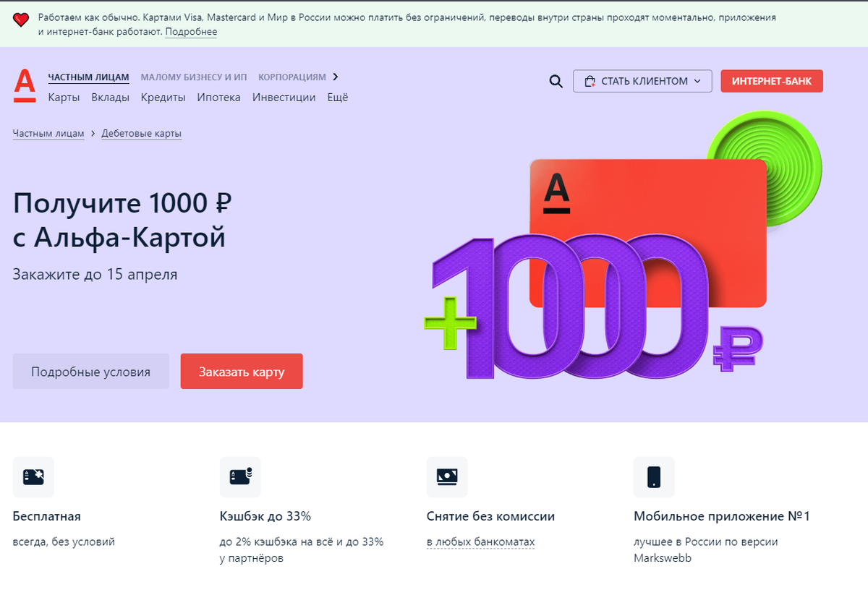Click the cashback card-with-coins icon
The image size is (868, 608).
pyautogui.click(x=240, y=476)
